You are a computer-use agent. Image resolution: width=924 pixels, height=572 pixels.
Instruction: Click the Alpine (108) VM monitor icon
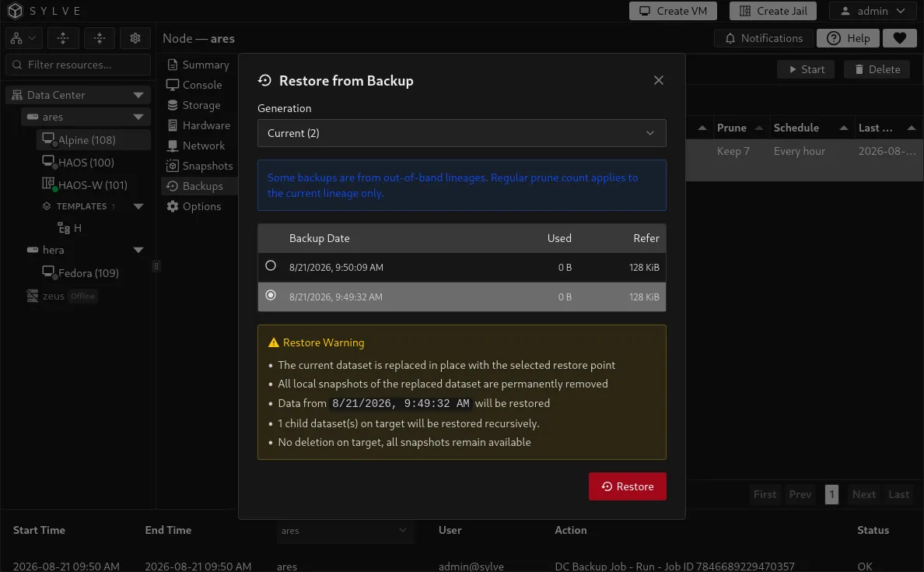[48, 139]
